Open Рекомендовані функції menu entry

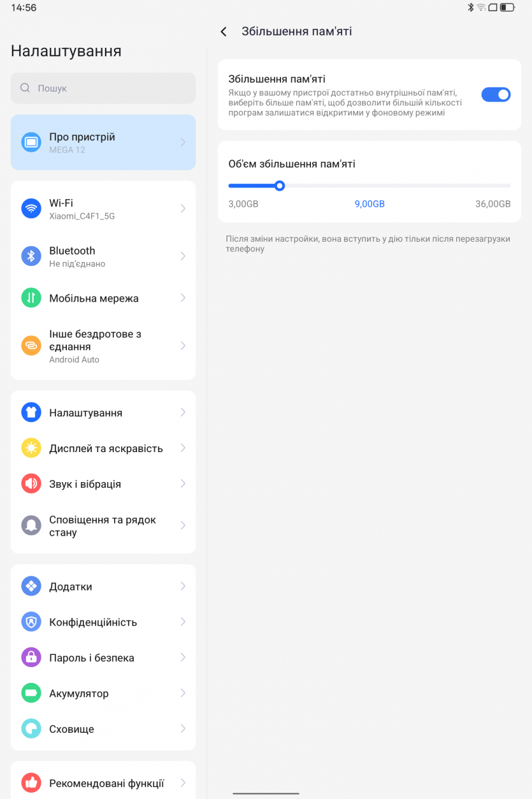[x=103, y=782]
